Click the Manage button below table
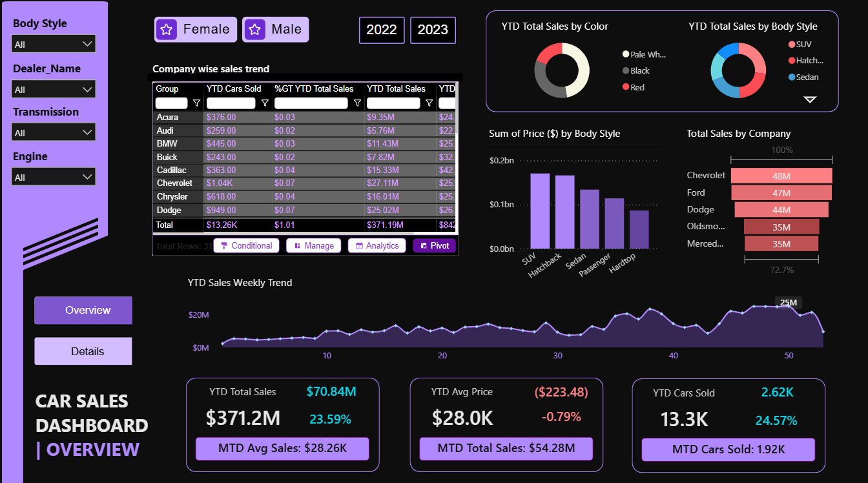The image size is (868, 483). click(x=313, y=245)
